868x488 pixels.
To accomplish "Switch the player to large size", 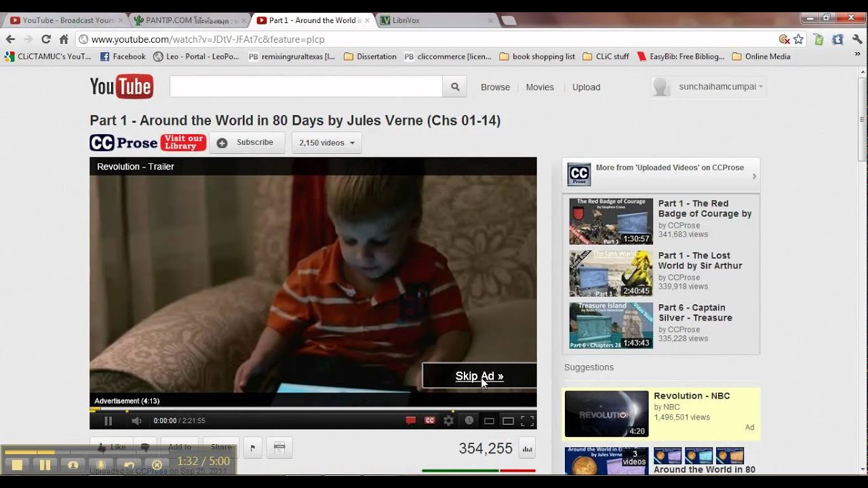I will pyautogui.click(x=508, y=421).
